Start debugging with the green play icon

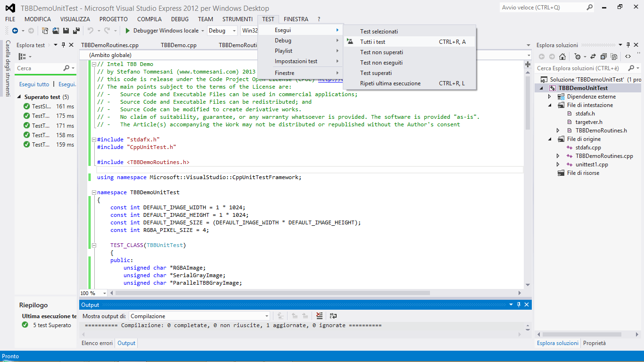click(127, 31)
